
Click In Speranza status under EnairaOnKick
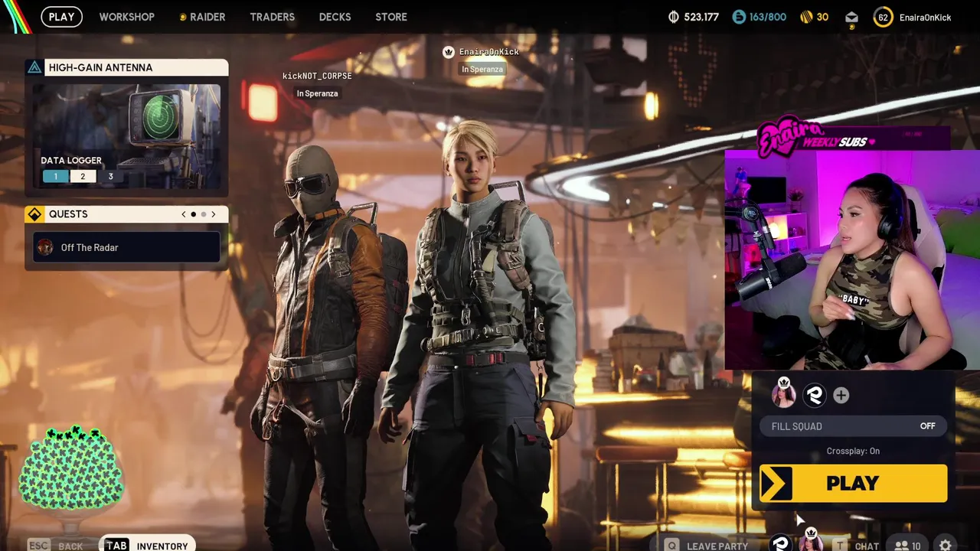(x=482, y=69)
